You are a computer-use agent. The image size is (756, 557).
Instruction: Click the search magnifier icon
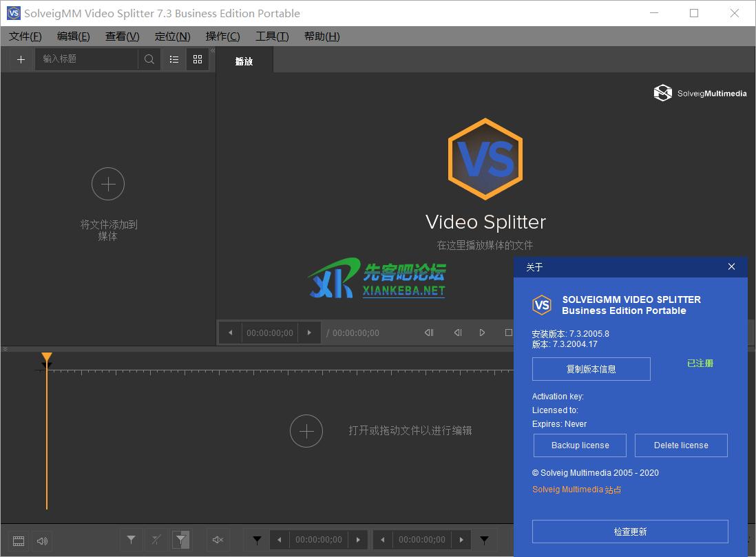pos(149,59)
